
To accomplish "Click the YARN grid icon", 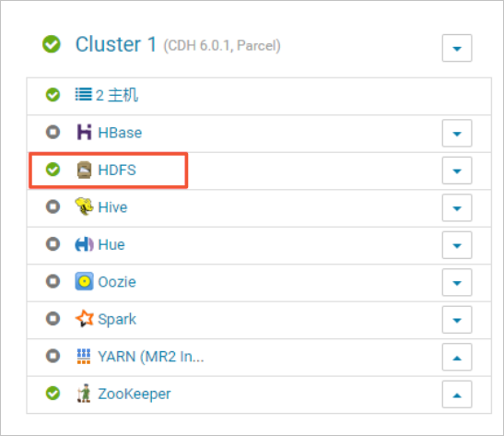I will coord(84,356).
